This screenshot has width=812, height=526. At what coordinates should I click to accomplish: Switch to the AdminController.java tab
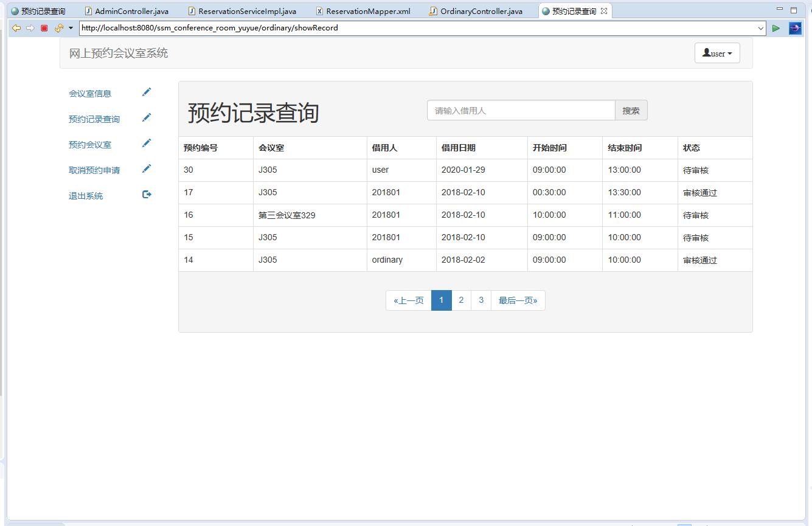[128, 10]
